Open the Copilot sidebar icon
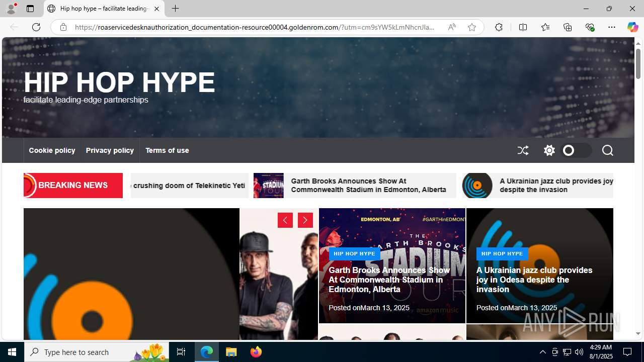Viewport: 644px width, 362px height. tap(632, 27)
